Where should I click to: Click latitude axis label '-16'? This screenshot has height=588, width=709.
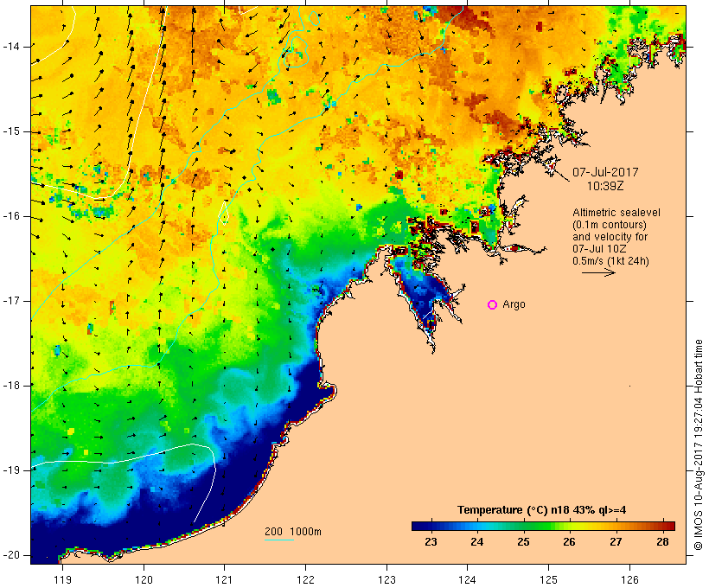pyautogui.click(x=11, y=216)
